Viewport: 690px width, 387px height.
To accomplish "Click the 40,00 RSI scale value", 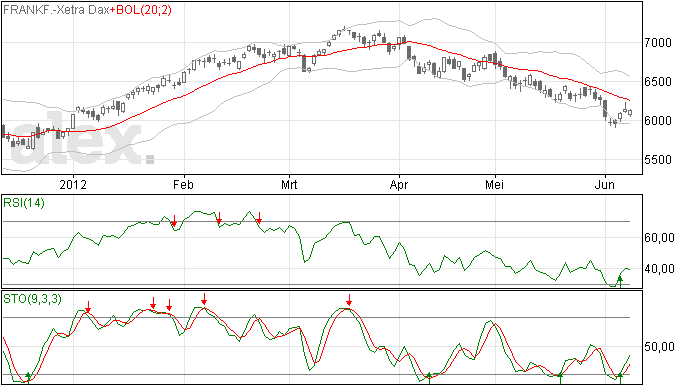I will (659, 269).
